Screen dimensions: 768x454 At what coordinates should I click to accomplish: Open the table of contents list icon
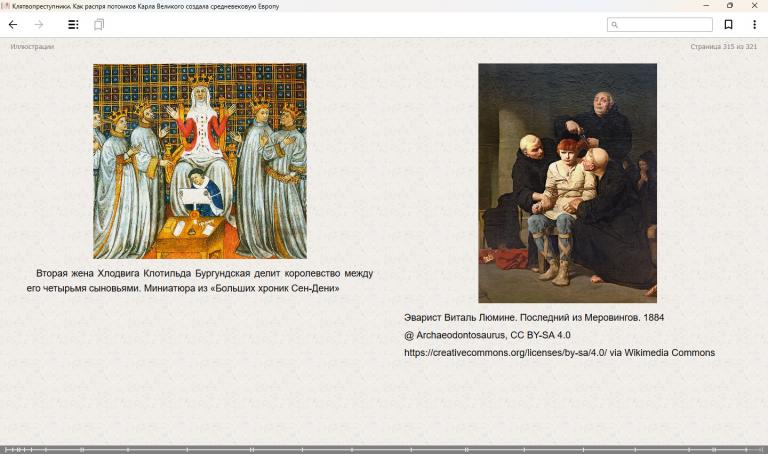(x=73, y=24)
